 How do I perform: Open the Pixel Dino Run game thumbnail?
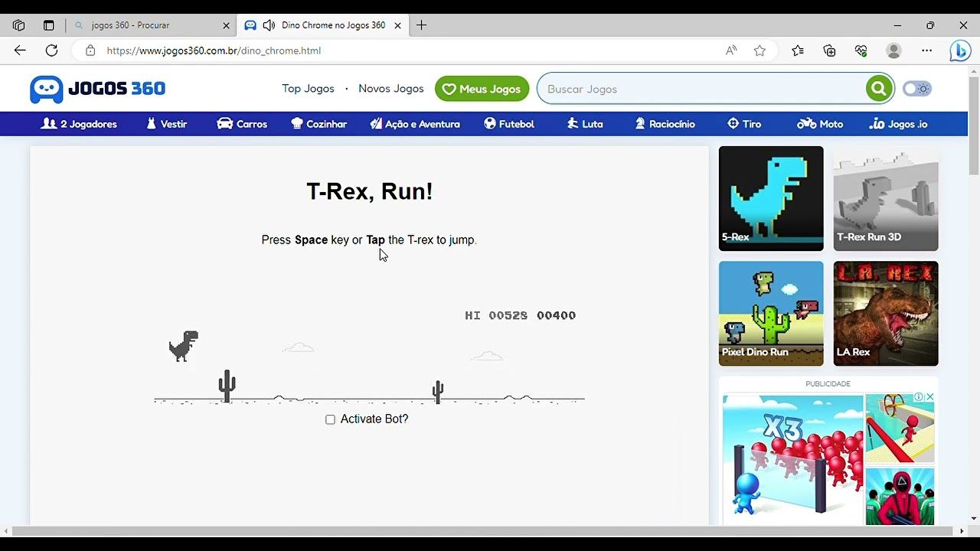(x=771, y=314)
